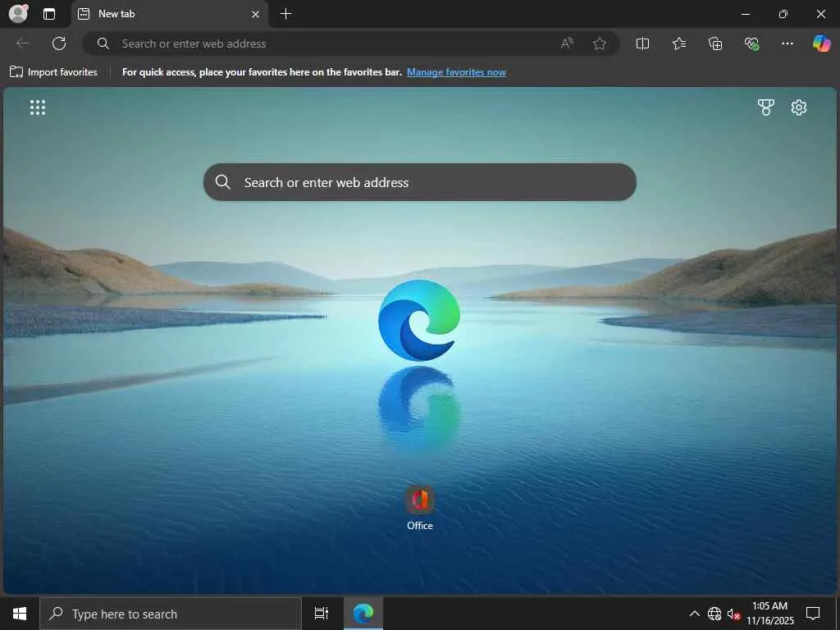Screen dimensions: 840x630
Task: Open the Windows Start menu
Action: [x=20, y=614]
